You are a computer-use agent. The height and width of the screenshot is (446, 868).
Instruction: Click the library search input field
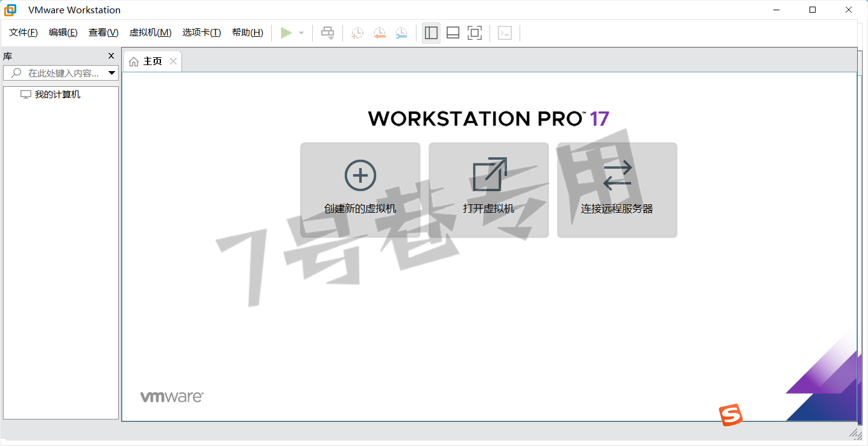(61, 73)
